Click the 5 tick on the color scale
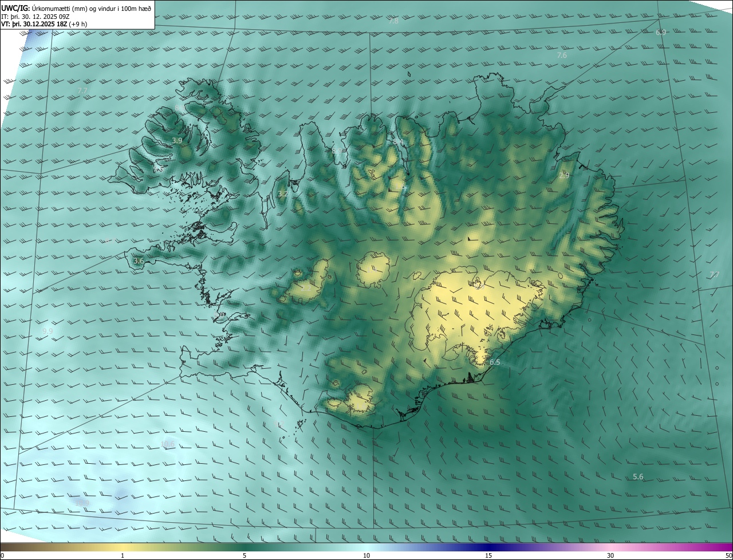The height and width of the screenshot is (560, 733). coord(245,556)
